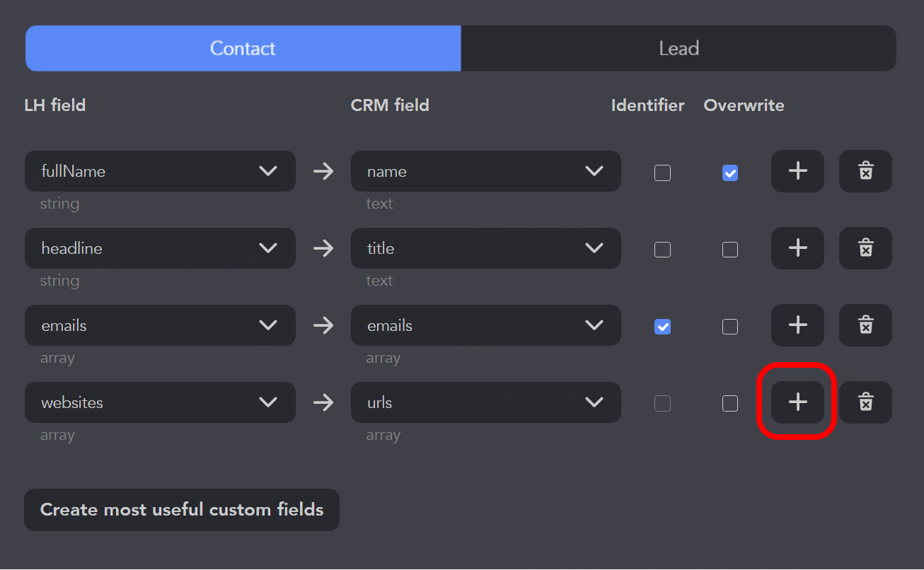
Task: Delete the websites mapping row
Action: pyautogui.click(x=865, y=402)
